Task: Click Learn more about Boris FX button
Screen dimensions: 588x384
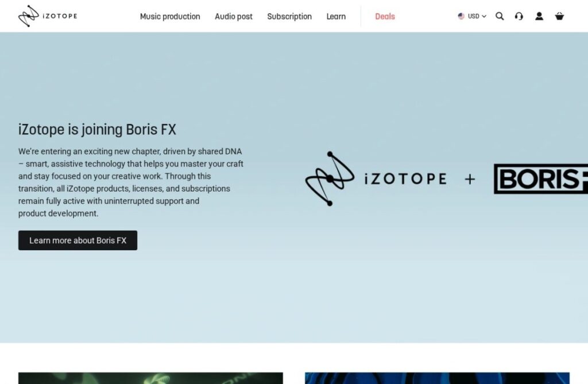Action: [78, 241]
